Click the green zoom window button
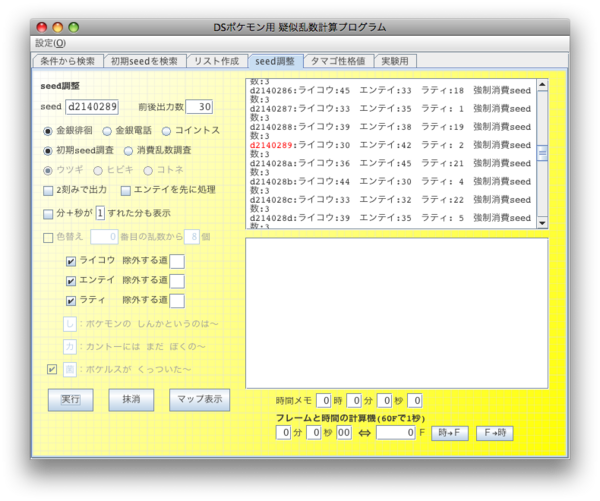This screenshot has height=501, width=600. pos(73,27)
